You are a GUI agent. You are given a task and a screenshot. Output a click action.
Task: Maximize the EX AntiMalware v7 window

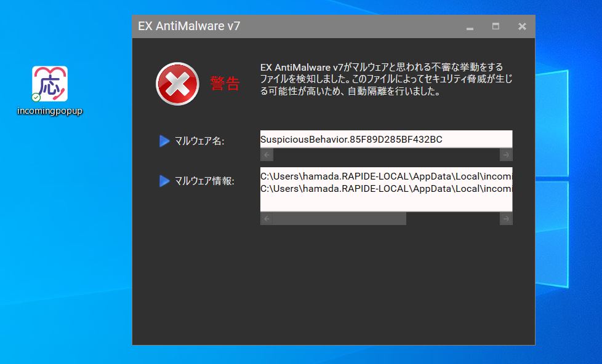pos(496,26)
